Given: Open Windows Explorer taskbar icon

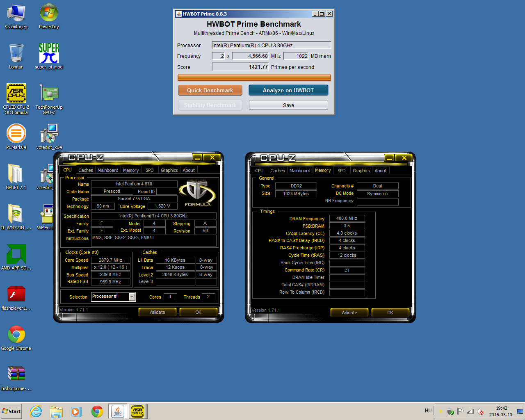Looking at the screenshot, I should tap(56, 411).
